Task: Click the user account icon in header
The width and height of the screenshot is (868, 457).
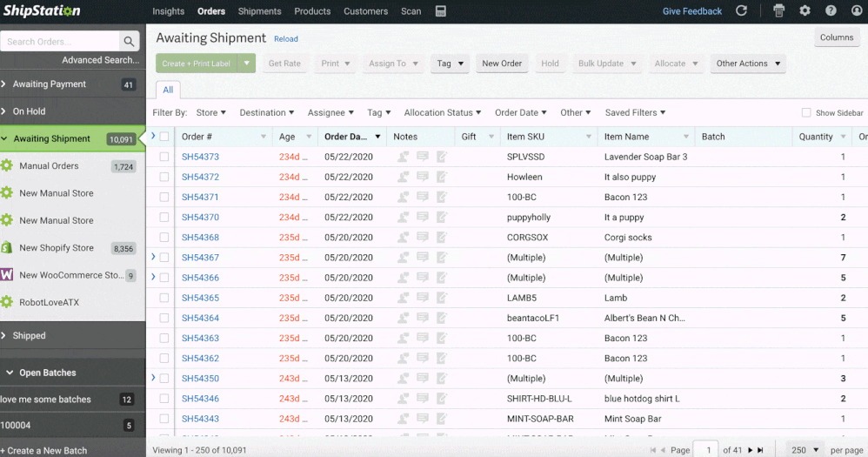Action: point(856,11)
